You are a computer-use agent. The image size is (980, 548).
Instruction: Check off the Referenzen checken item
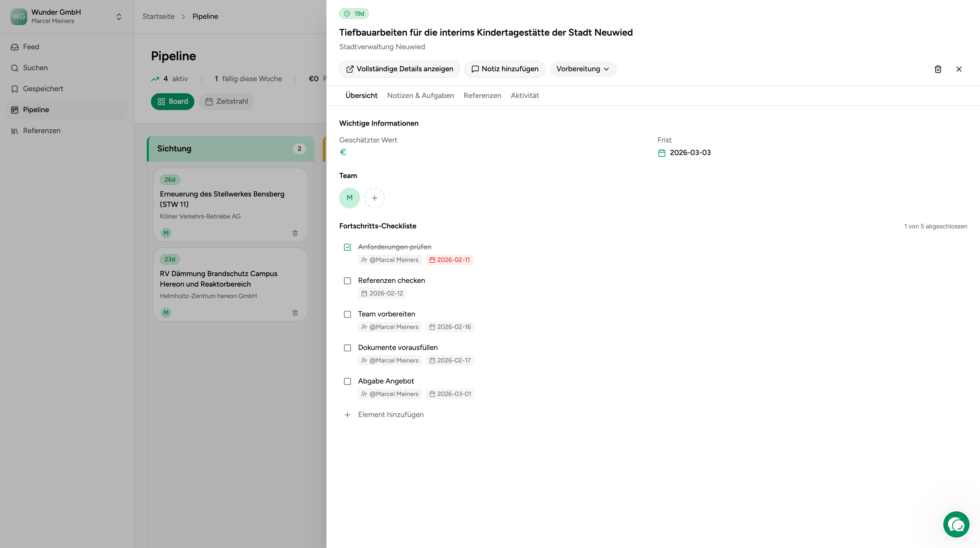point(347,281)
